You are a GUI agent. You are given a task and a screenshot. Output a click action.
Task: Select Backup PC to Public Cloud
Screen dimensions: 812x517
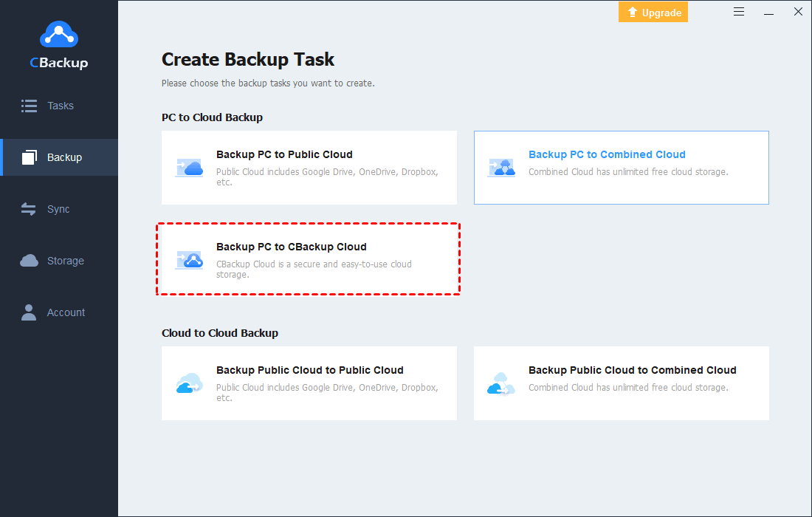pyautogui.click(x=308, y=168)
